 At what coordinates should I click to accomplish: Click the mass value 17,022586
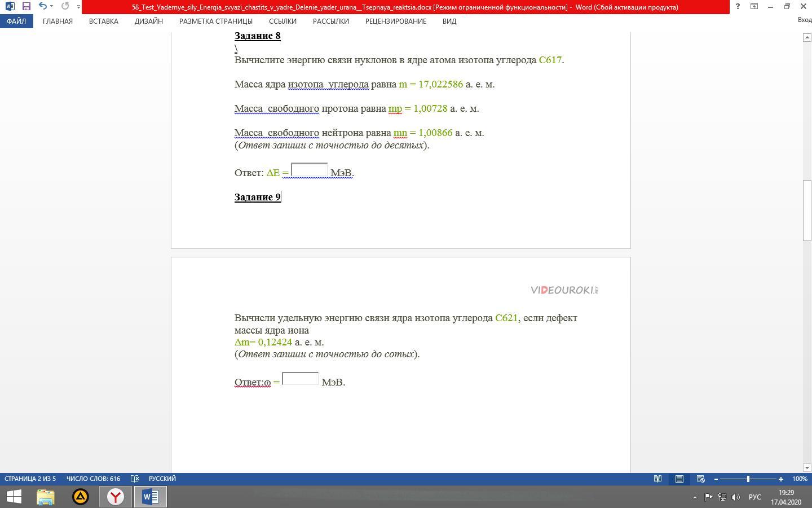pos(440,84)
